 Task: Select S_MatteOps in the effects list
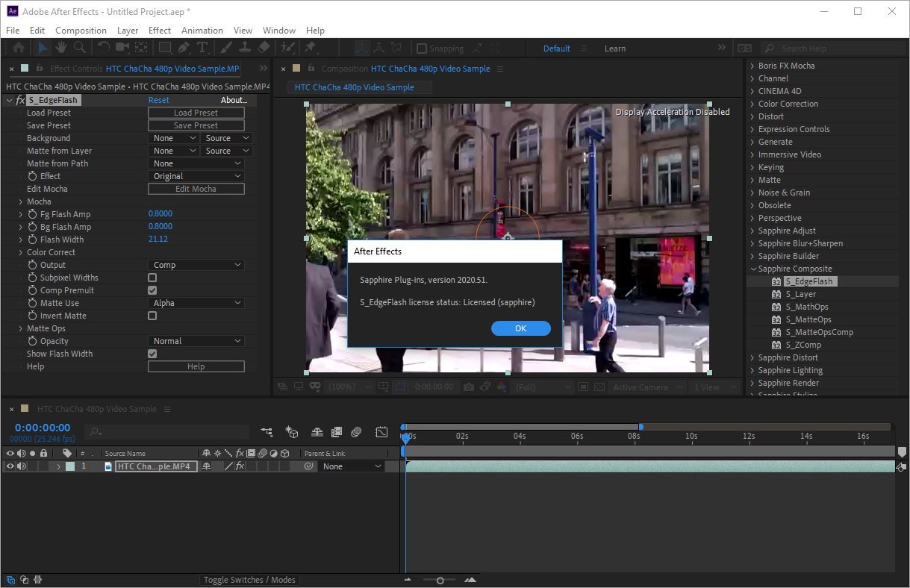(808, 319)
